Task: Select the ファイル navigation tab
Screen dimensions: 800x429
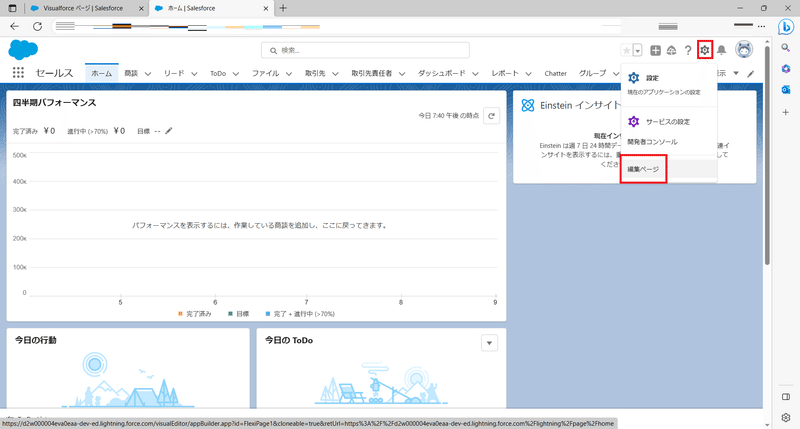Action: 265,73
